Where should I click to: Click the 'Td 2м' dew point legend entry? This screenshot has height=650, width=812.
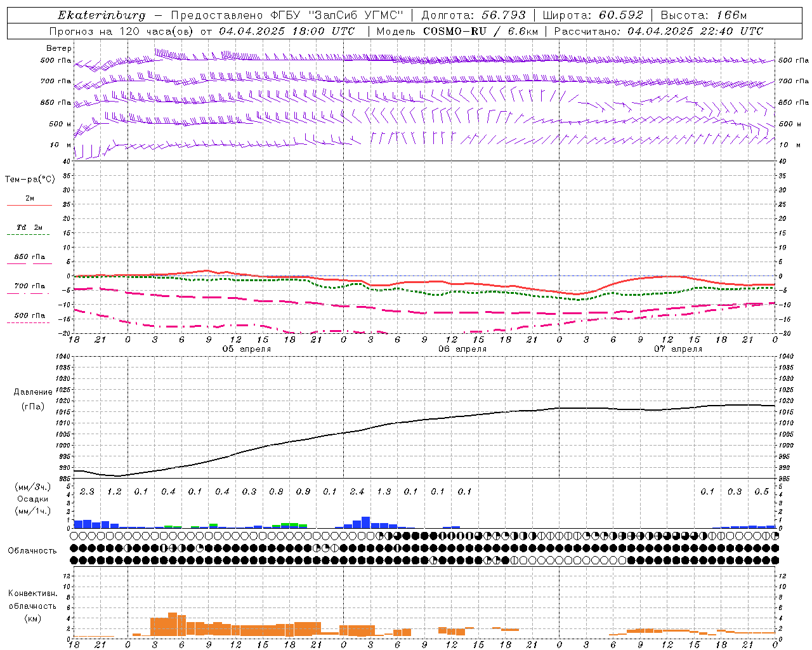[x=29, y=227]
